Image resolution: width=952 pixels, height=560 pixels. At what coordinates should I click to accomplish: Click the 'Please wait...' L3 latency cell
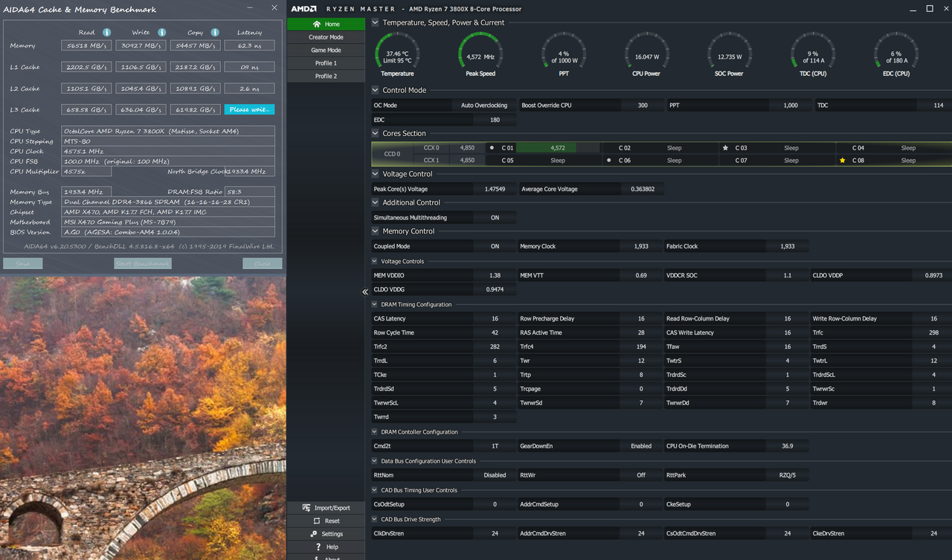pyautogui.click(x=249, y=109)
